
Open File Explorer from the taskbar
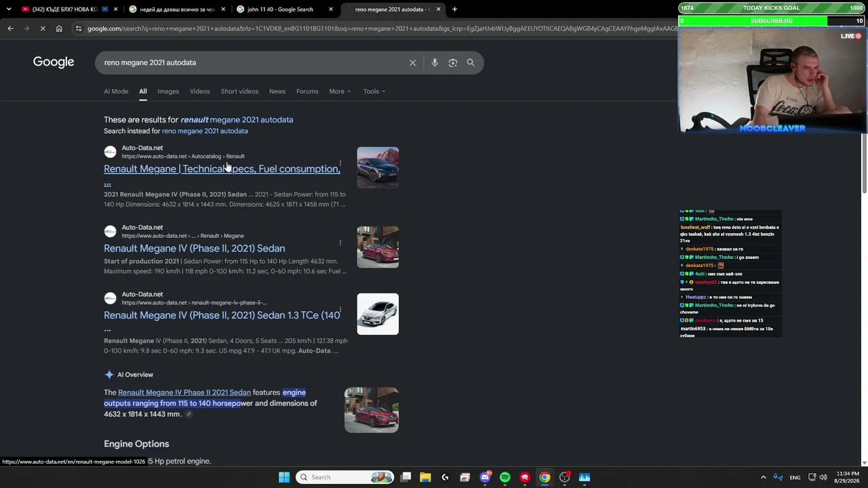(x=425, y=477)
